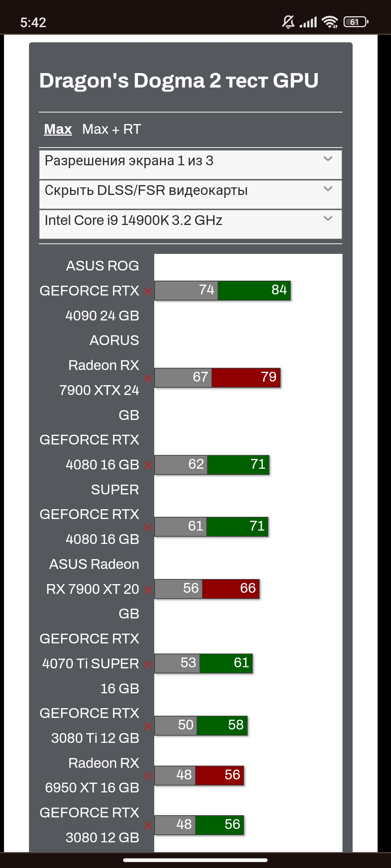Click red X beside RTX 4080 SUPER
Viewport: 391px width, 868px height.
(148, 465)
